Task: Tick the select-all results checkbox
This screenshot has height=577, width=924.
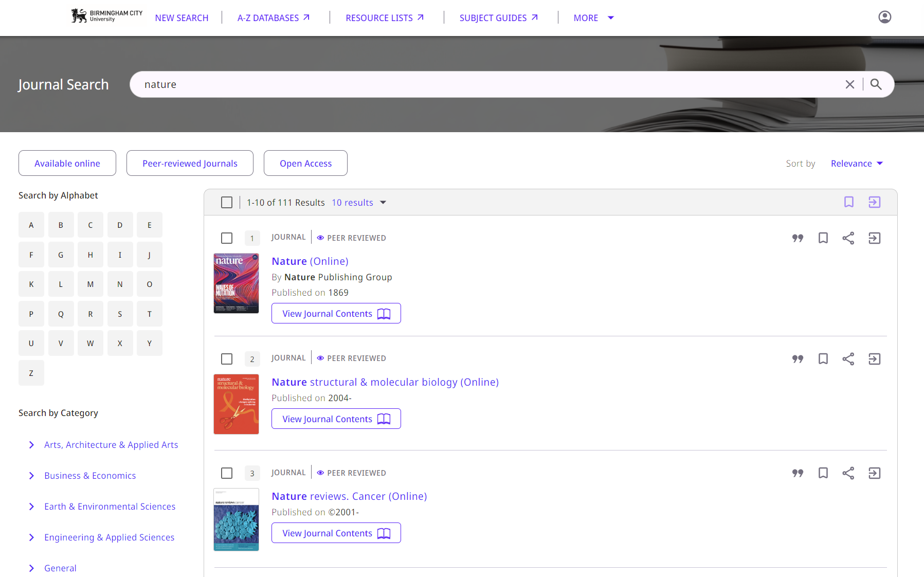Action: click(x=227, y=203)
